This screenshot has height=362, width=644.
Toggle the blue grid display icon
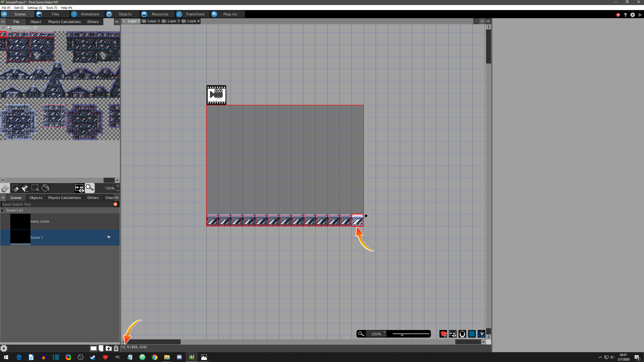472,334
